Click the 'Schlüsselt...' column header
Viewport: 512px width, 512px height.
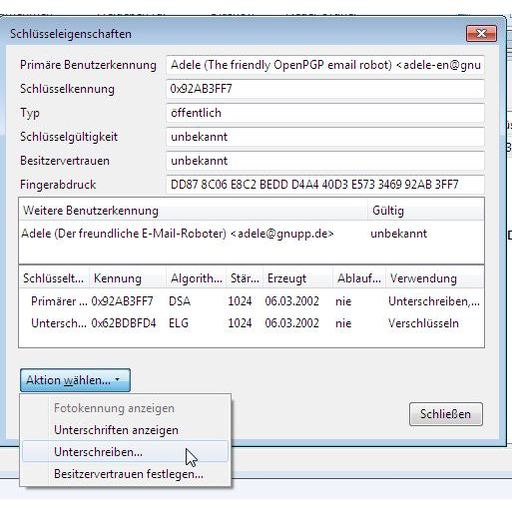(x=54, y=278)
